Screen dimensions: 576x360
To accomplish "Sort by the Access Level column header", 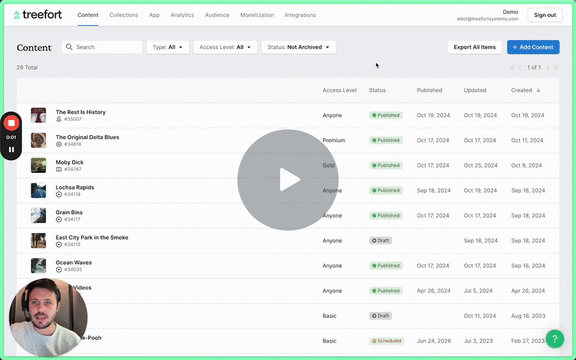I will (339, 90).
